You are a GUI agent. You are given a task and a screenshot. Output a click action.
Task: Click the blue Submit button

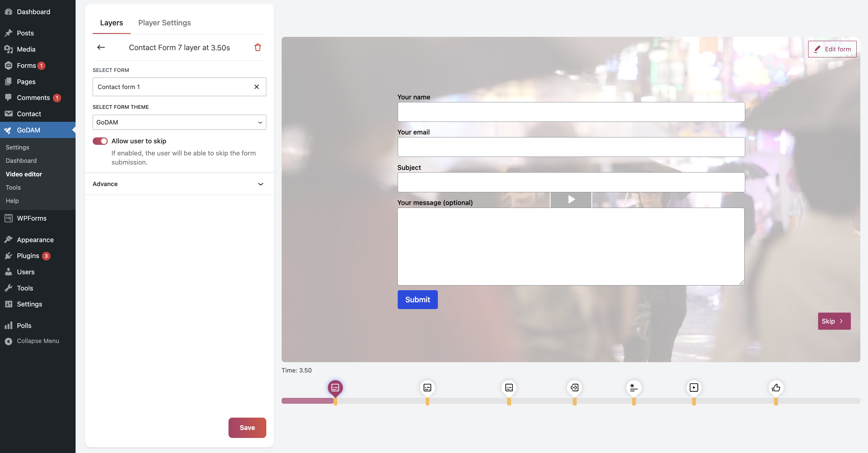coord(417,300)
